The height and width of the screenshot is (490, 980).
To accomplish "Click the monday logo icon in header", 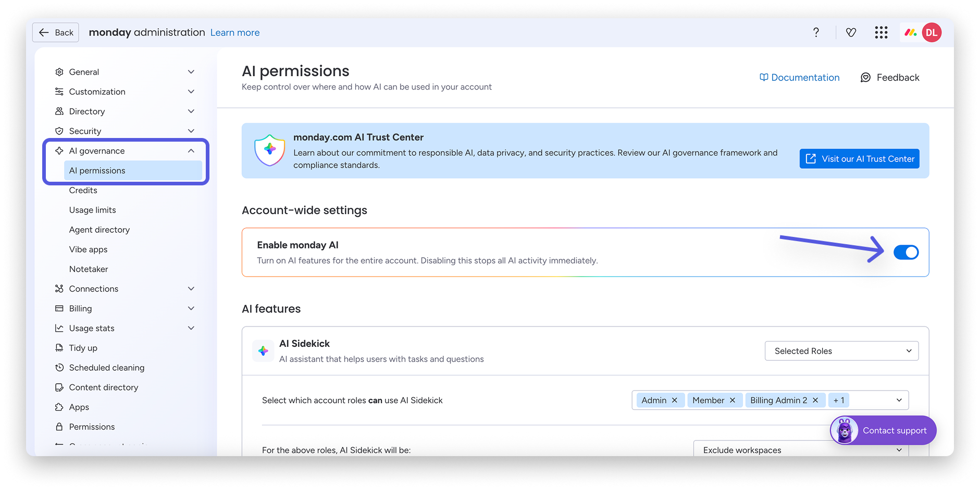I will (910, 33).
